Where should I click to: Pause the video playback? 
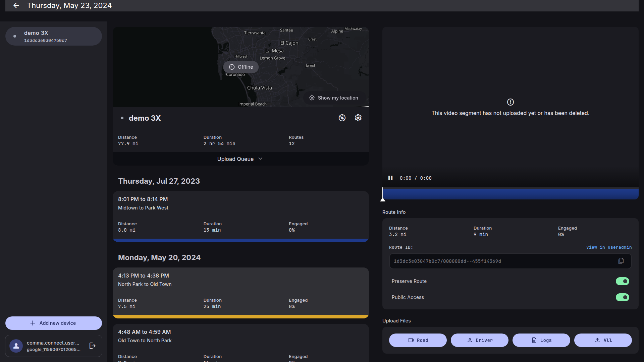[390, 178]
